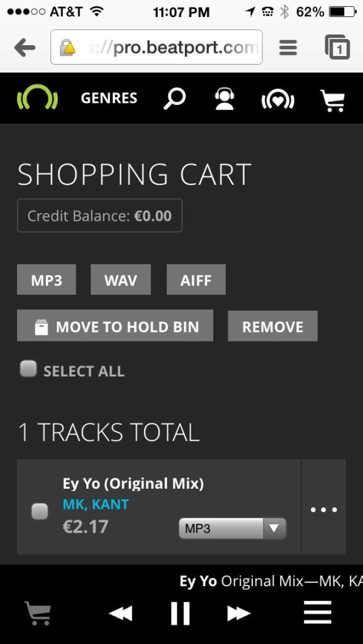Tap the gray cart icon in player bar

pyautogui.click(x=37, y=613)
